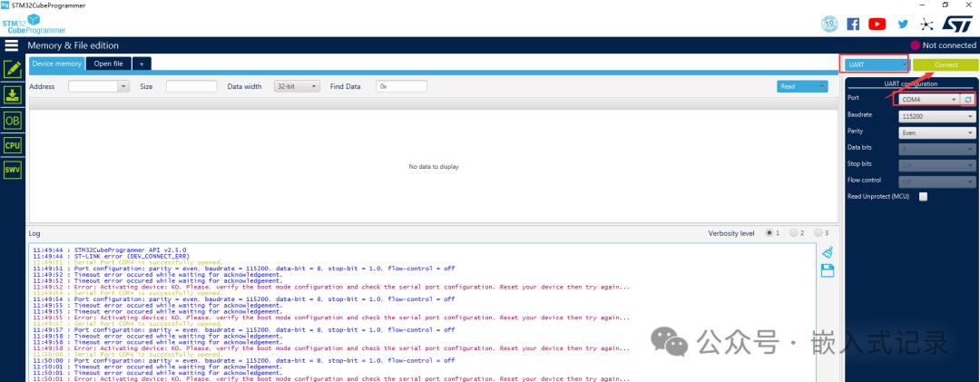
Task: Click the Not connected status indicator
Action: click(x=943, y=45)
